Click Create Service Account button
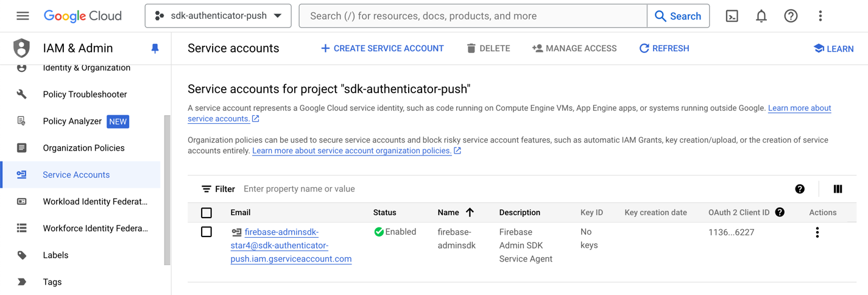This screenshot has width=868, height=295. 382,48
